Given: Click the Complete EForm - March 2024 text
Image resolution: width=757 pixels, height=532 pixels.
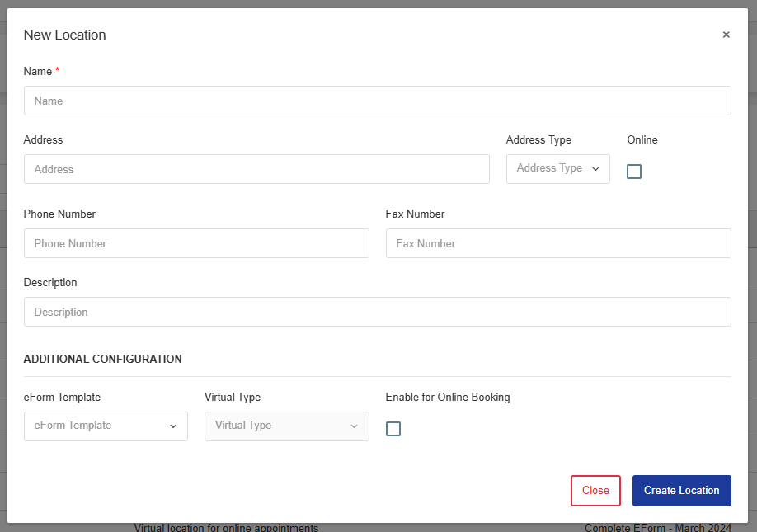Looking at the screenshot, I should pos(657,528).
